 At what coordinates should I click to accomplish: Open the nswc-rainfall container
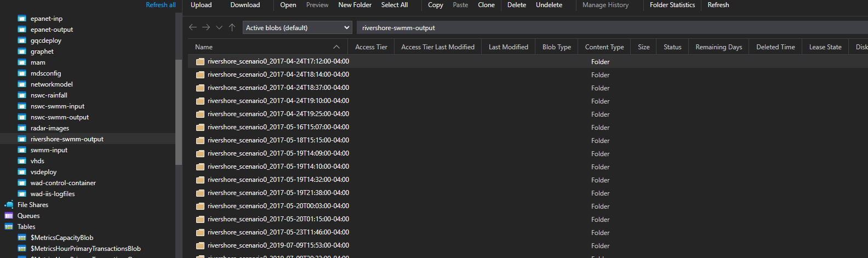[49, 95]
